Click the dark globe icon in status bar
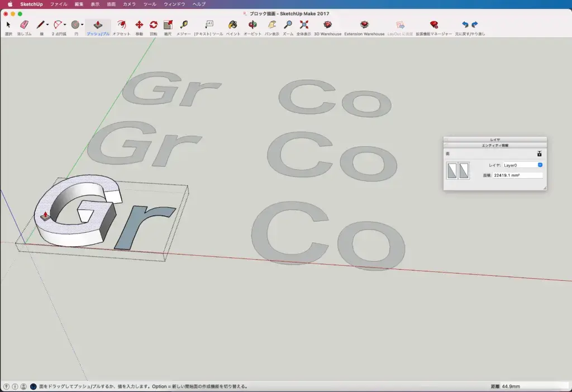This screenshot has height=392, width=572. coord(33,386)
